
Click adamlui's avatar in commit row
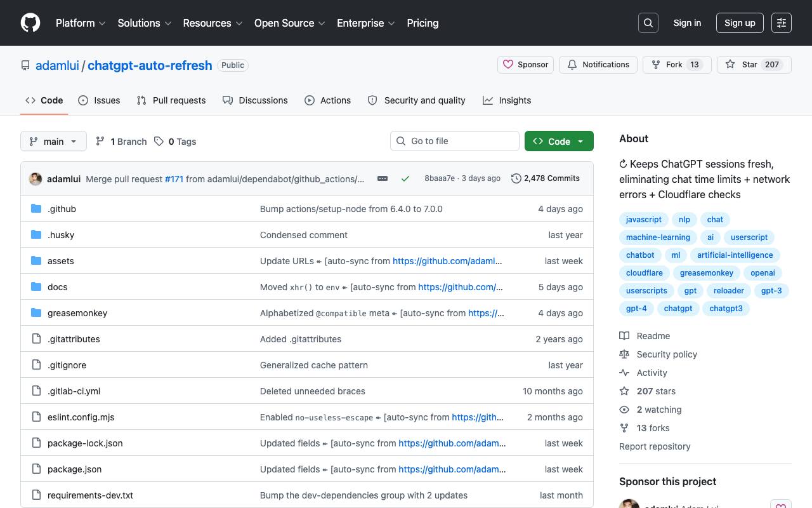36,179
